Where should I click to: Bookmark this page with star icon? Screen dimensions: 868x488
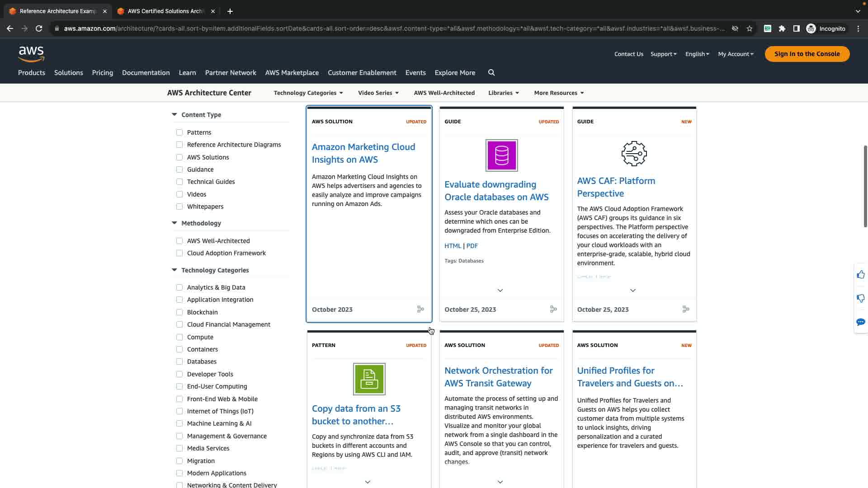point(750,28)
